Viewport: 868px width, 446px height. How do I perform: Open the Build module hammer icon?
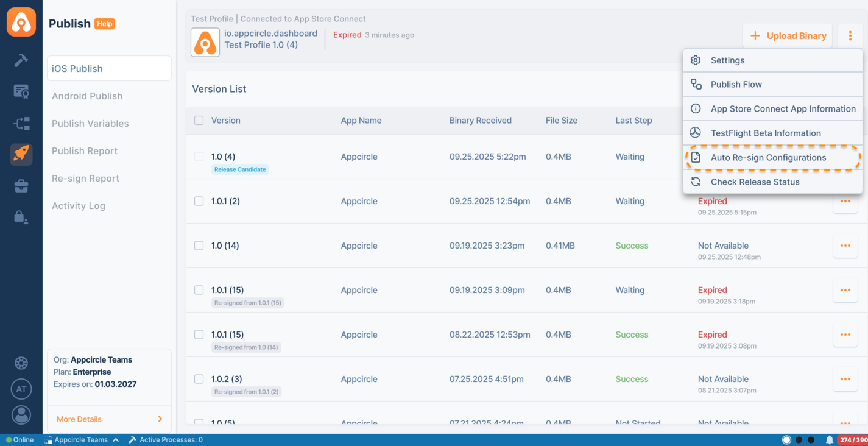click(x=21, y=60)
